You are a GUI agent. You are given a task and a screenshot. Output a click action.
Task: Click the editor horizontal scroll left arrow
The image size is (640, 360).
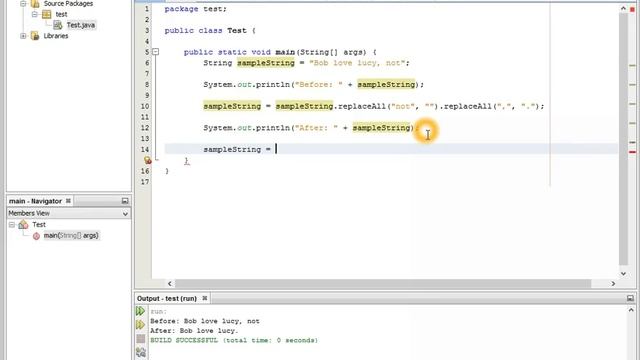tap(170, 284)
